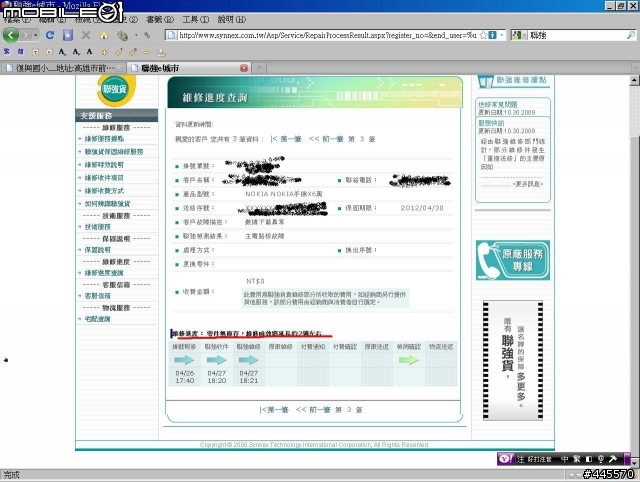
Task: Open 保固說明 sidebar link
Action: coord(98,250)
